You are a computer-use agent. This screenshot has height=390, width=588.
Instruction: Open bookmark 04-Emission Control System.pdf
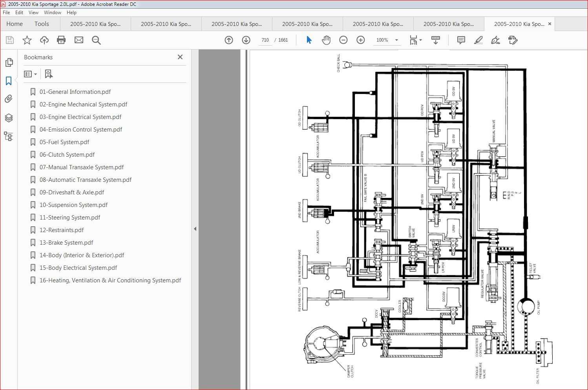point(81,130)
